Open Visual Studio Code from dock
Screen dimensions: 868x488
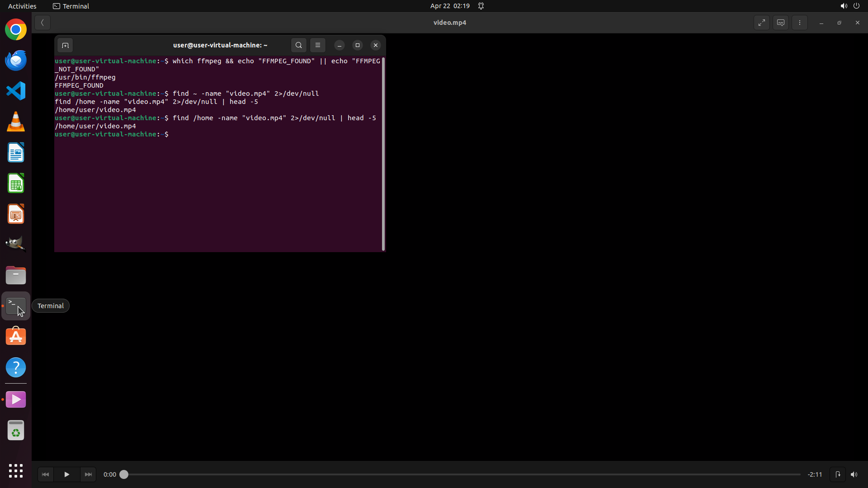[x=16, y=91]
